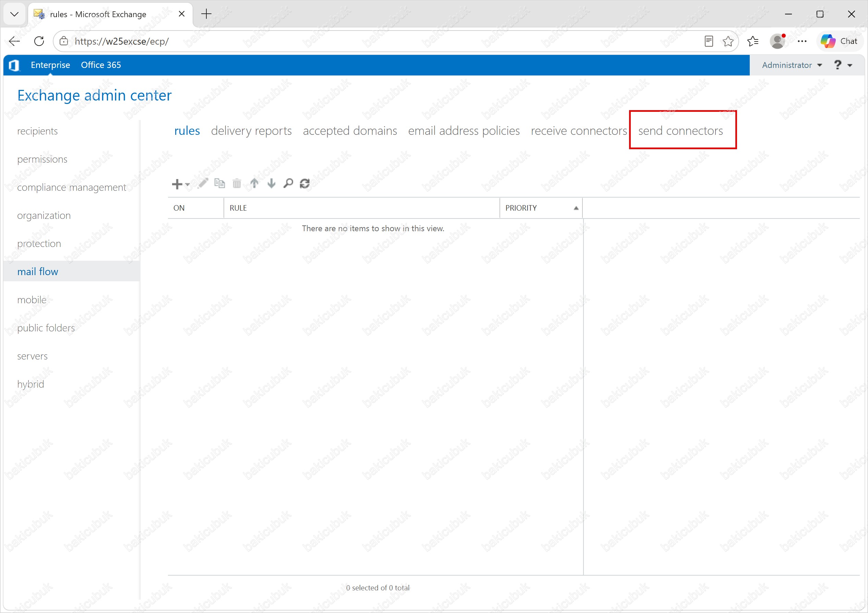Open the immersive reader icon in address bar
The height and width of the screenshot is (613, 868).
(x=709, y=41)
